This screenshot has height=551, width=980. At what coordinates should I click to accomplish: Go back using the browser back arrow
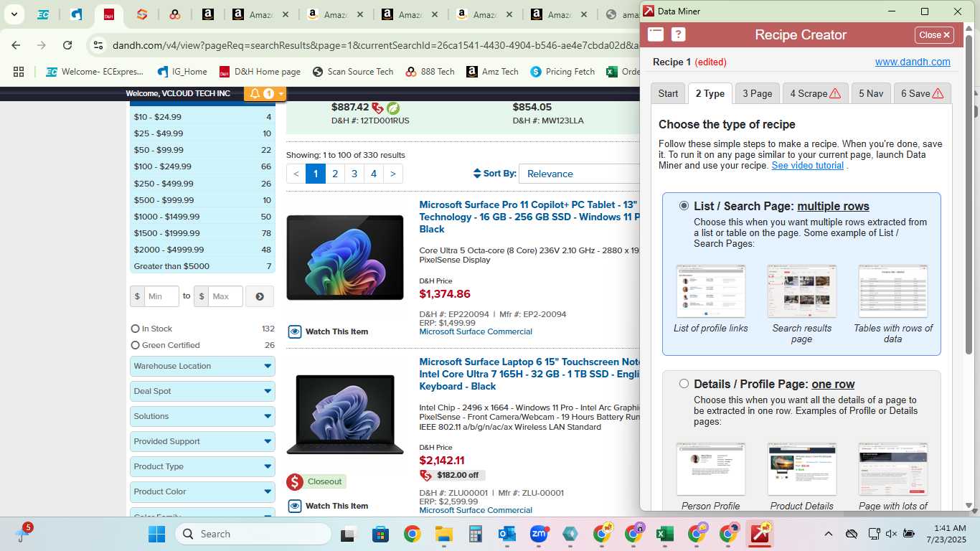click(x=16, y=45)
